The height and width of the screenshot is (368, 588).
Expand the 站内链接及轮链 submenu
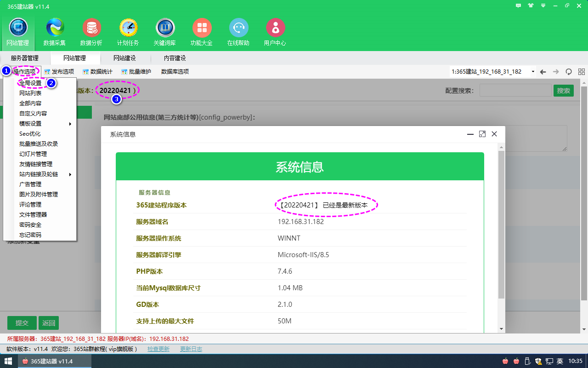click(45, 174)
